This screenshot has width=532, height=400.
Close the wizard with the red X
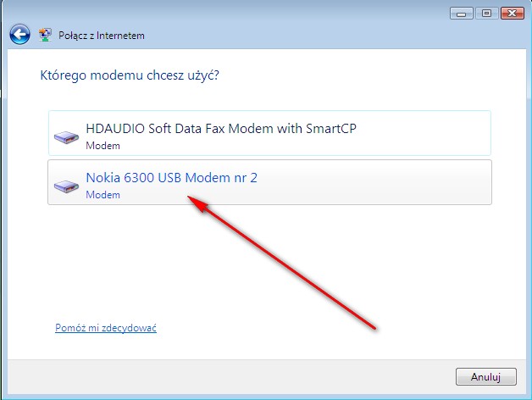(x=512, y=14)
